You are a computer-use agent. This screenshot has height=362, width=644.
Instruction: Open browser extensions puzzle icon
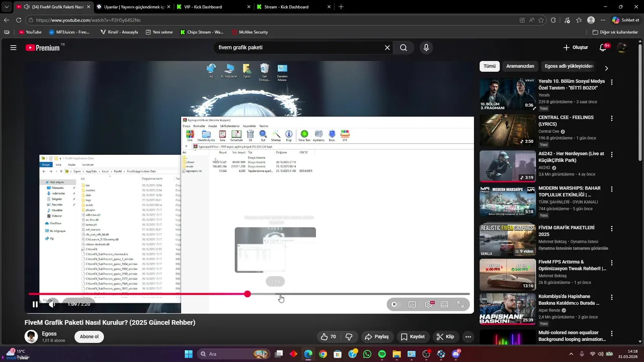(553, 20)
